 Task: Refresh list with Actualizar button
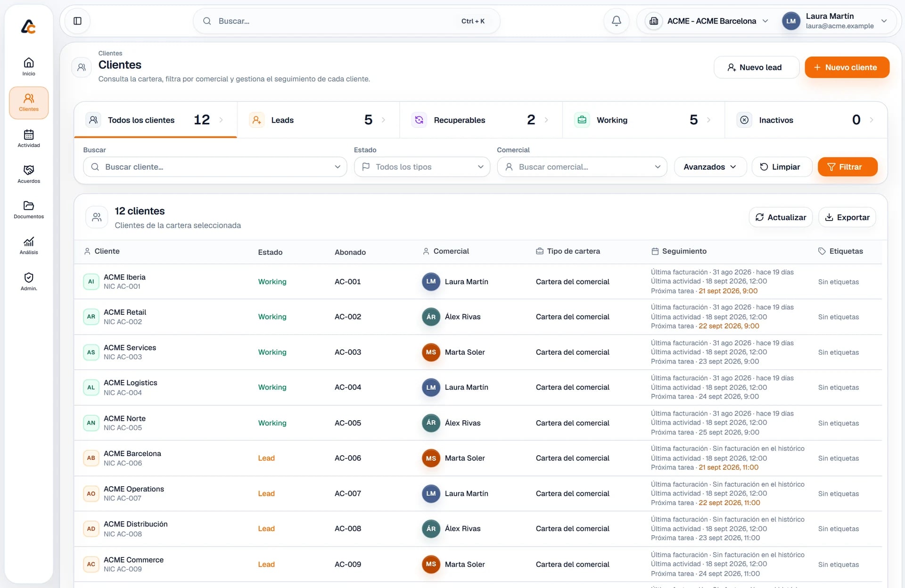781,217
